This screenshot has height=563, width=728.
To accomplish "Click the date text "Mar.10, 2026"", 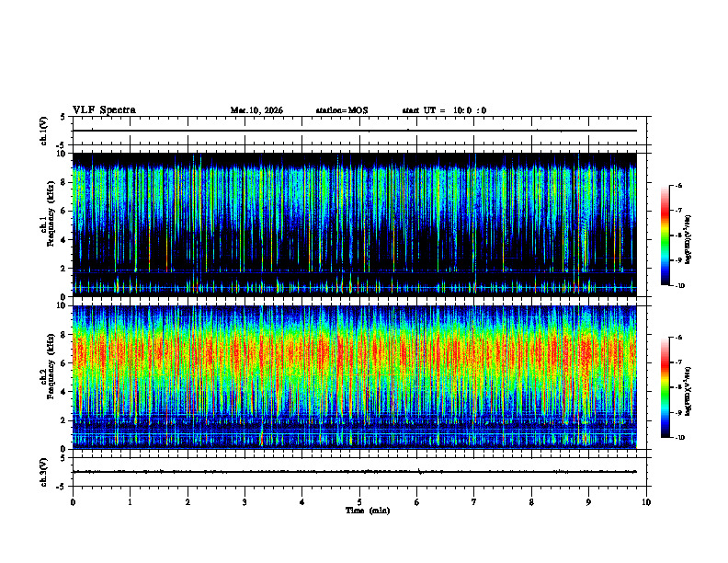I will (256, 110).
